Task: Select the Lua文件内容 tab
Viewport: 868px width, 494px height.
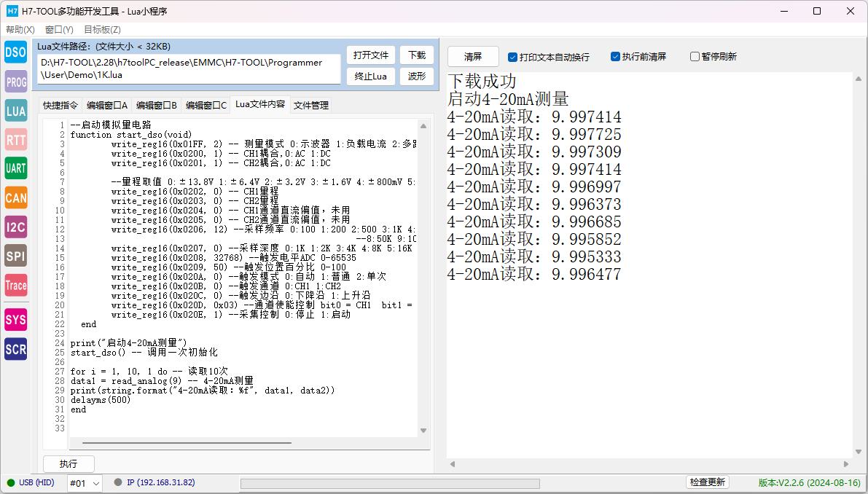Action: click(260, 104)
